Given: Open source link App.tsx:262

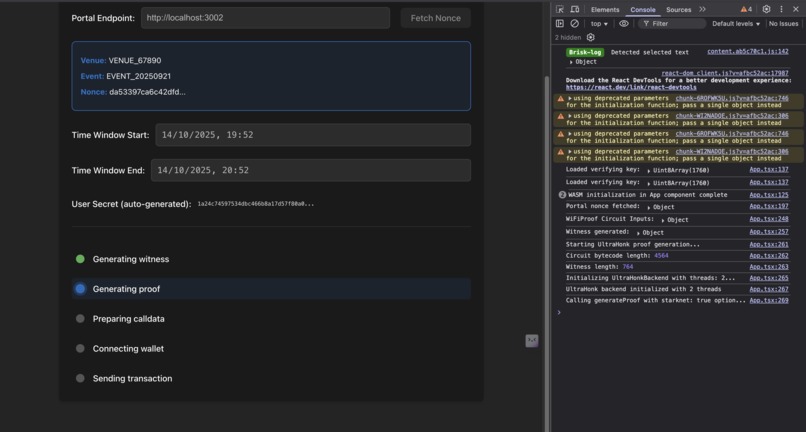Looking at the screenshot, I should 768,256.
